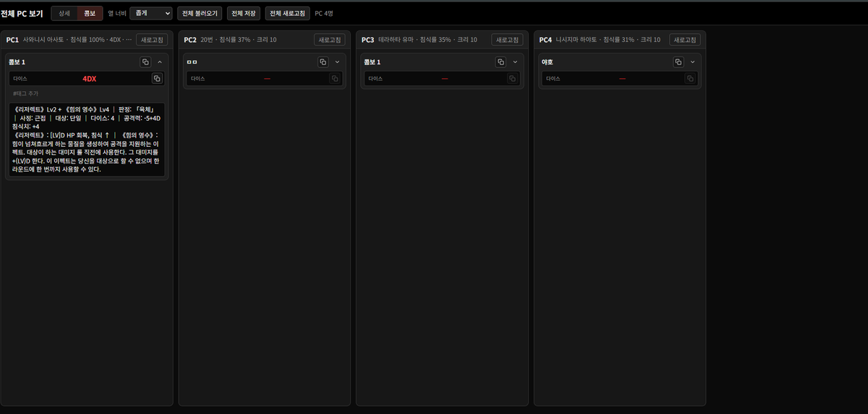Refresh PC2 with its 새로고침 button
The height and width of the screenshot is (414, 868).
[x=330, y=40]
